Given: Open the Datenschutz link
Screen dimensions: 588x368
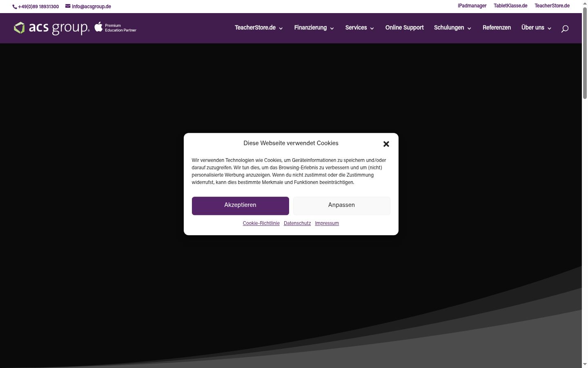Looking at the screenshot, I should [297, 223].
